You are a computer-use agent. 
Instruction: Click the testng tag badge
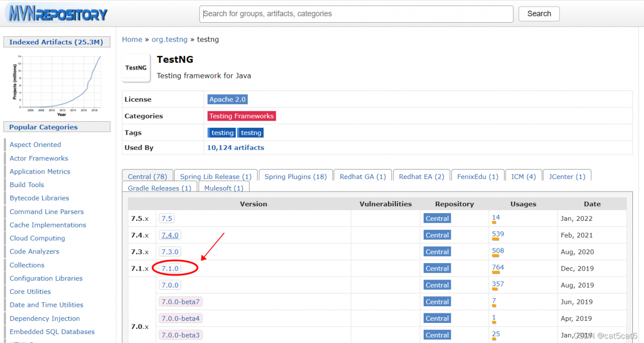click(250, 132)
